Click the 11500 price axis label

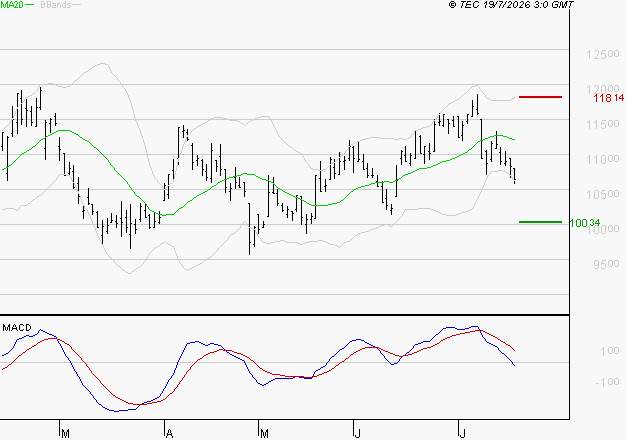pyautogui.click(x=603, y=124)
